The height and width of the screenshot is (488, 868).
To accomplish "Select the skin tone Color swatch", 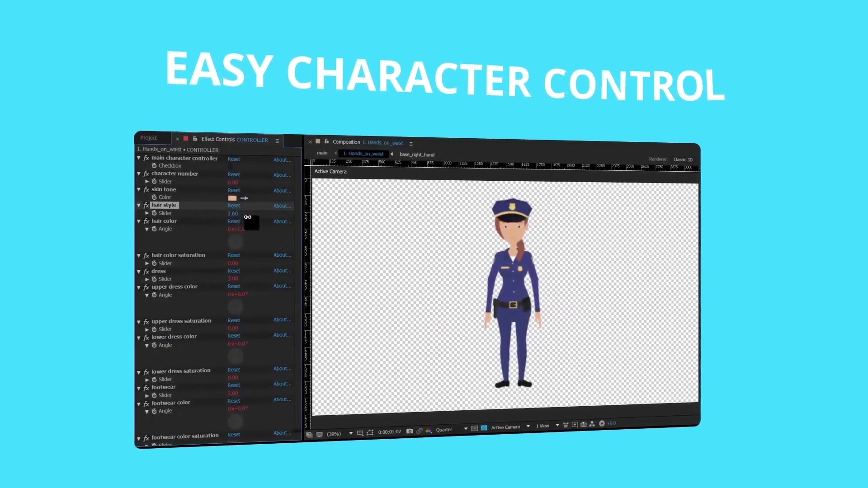I will [x=231, y=197].
